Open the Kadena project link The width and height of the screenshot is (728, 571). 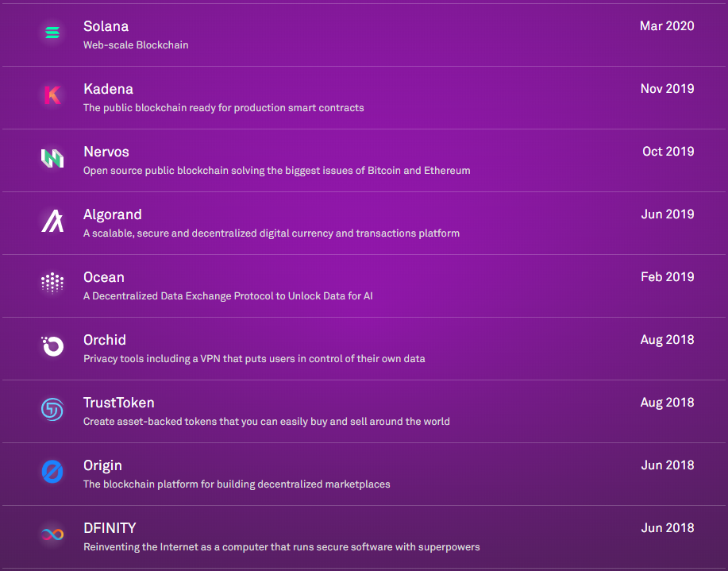(x=108, y=89)
